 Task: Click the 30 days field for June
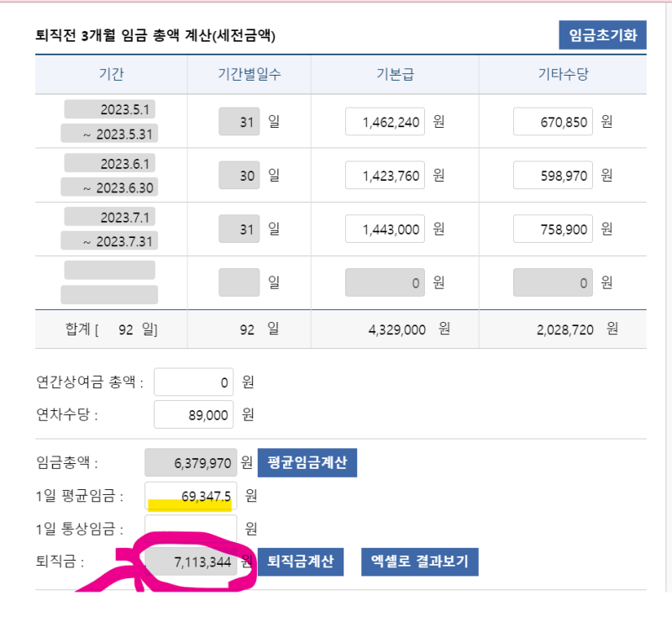click(x=239, y=175)
